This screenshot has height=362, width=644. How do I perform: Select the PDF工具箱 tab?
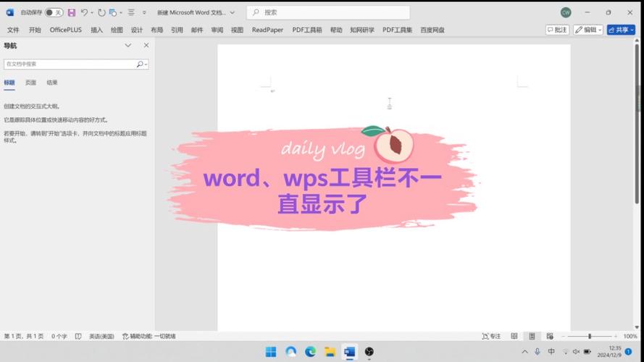point(307,30)
